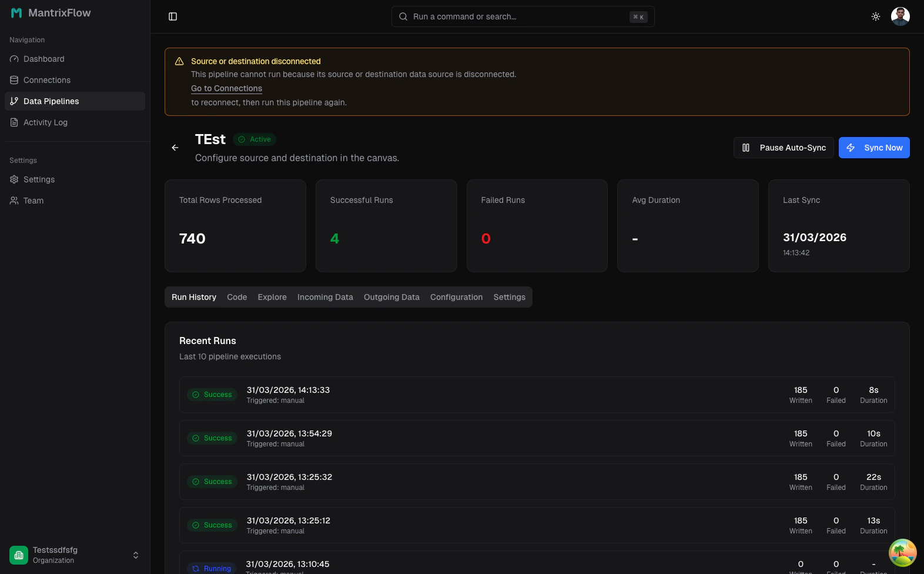Click the Testssdfsfg organization building icon

pos(19,555)
